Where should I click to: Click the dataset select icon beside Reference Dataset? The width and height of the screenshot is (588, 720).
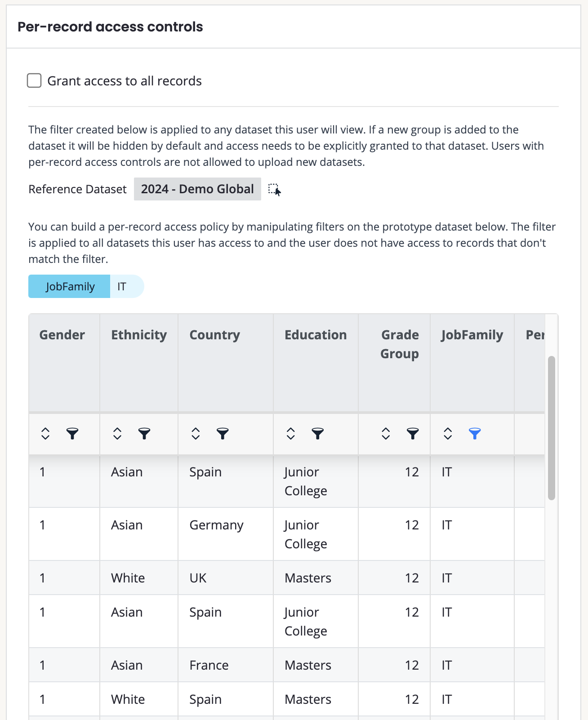point(274,190)
